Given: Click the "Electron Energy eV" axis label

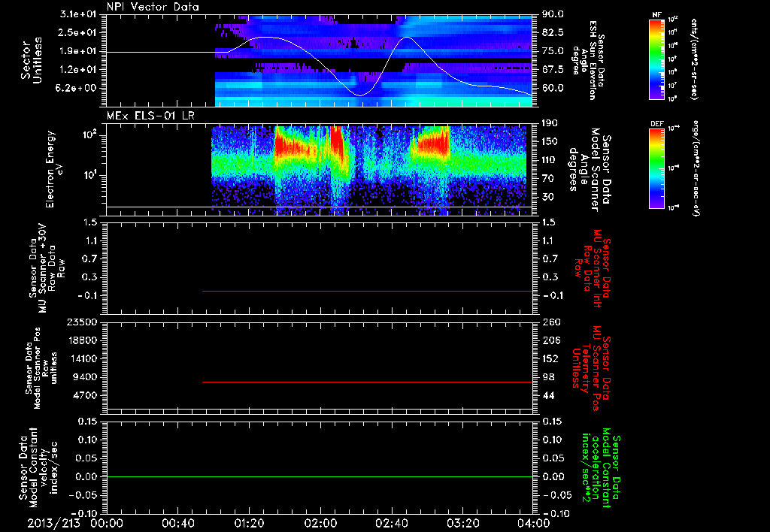Looking at the screenshot, I should tap(54, 169).
